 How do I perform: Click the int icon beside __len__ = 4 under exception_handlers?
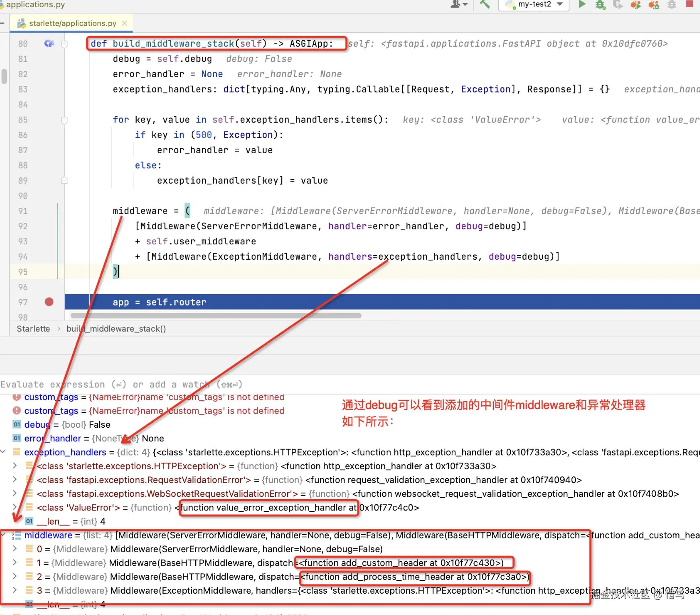coord(29,521)
